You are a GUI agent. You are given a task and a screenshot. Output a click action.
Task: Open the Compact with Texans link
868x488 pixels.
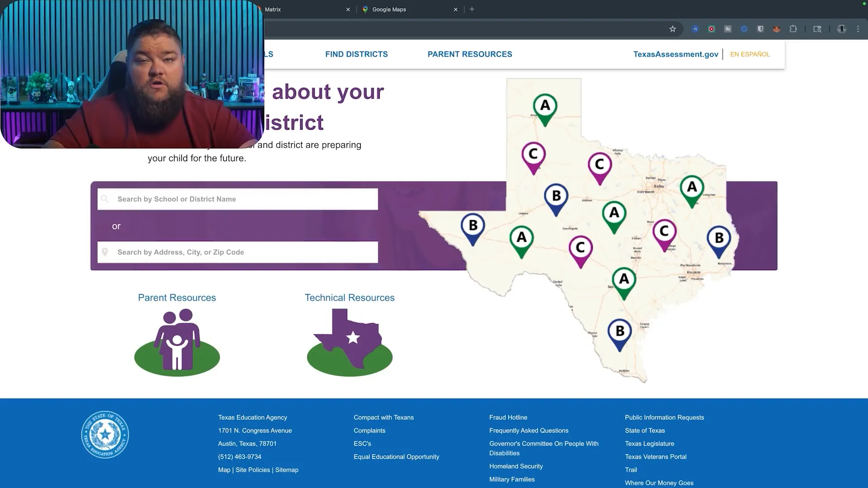tap(383, 418)
